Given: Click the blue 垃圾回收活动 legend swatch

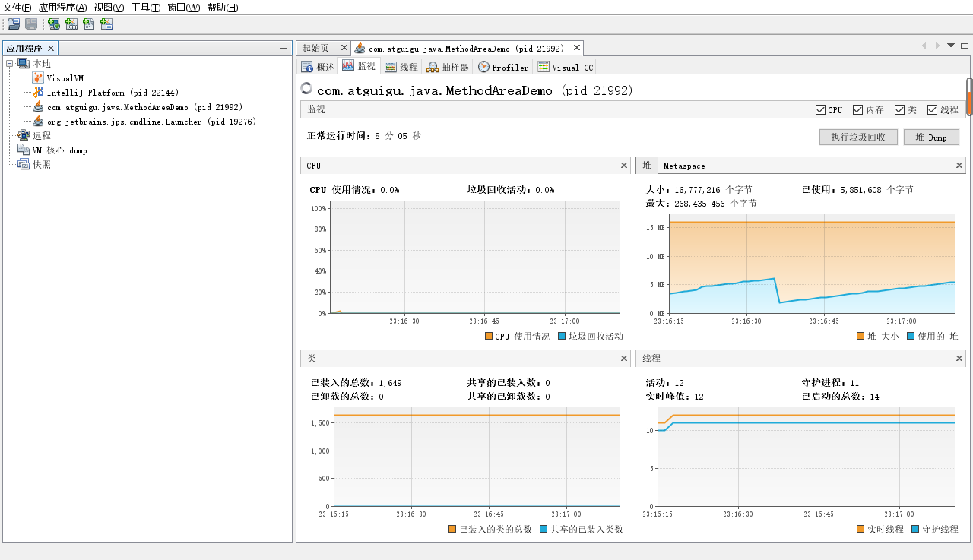Looking at the screenshot, I should (x=561, y=336).
